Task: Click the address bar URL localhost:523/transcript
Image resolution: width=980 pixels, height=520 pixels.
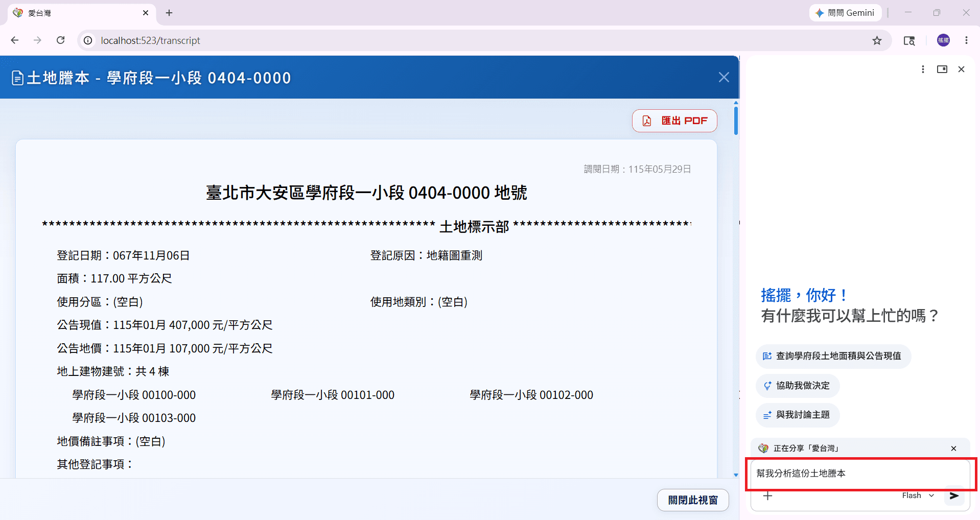Action: tap(150, 40)
